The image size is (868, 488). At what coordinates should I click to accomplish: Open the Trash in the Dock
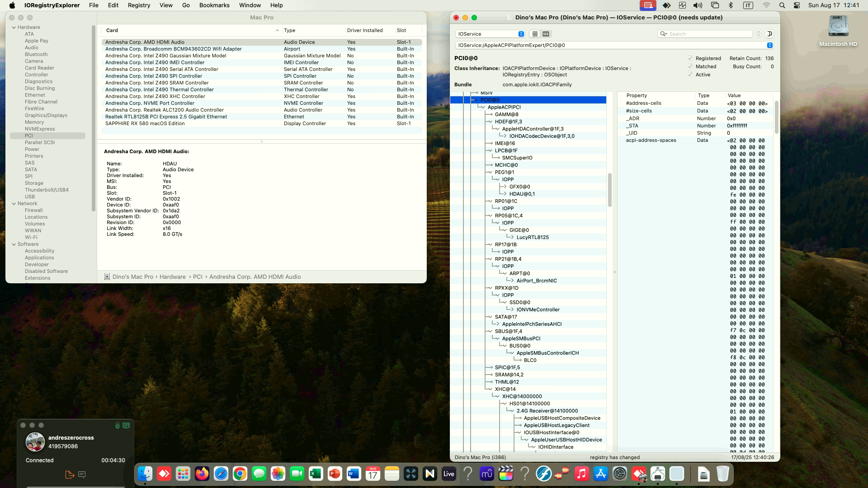723,474
